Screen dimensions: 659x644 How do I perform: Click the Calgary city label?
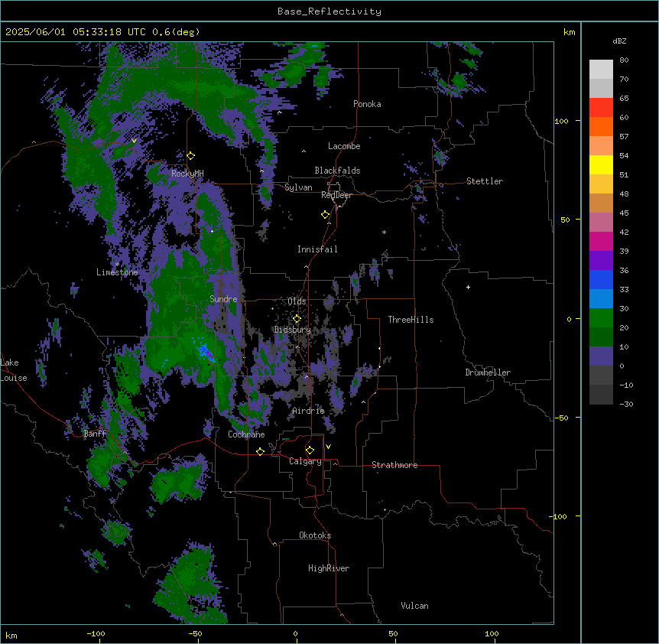(x=305, y=461)
